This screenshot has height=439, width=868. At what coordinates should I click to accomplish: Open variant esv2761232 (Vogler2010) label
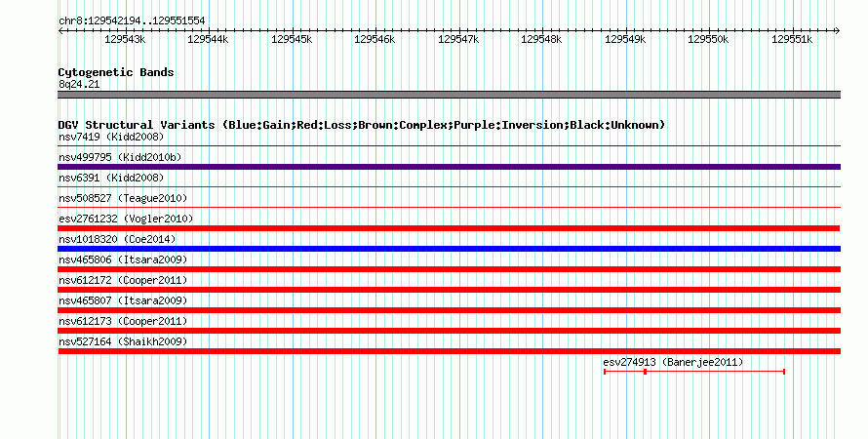point(126,219)
